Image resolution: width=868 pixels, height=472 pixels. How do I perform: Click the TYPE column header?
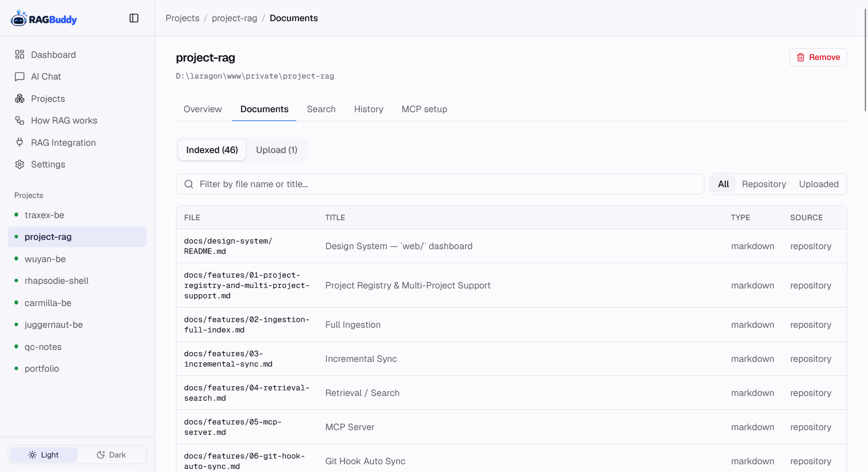[x=740, y=218]
